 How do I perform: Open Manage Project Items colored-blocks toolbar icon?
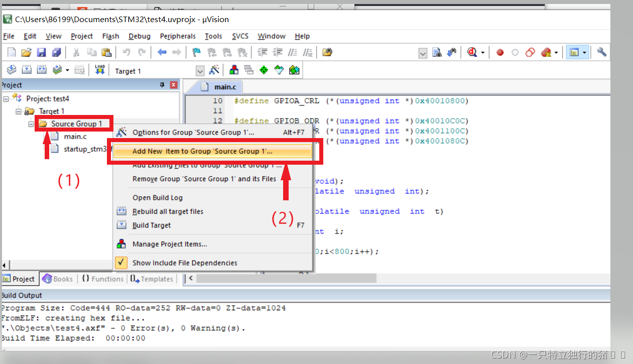pyautogui.click(x=233, y=70)
